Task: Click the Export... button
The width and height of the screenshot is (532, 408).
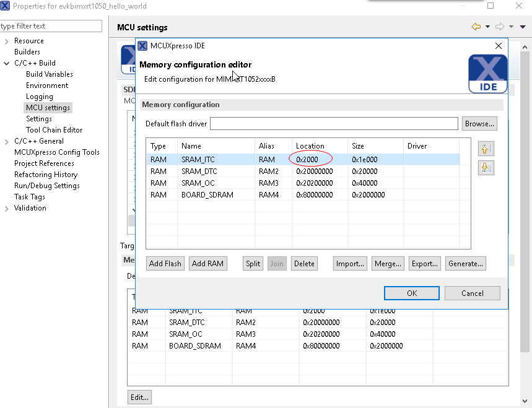Action: tap(425, 264)
